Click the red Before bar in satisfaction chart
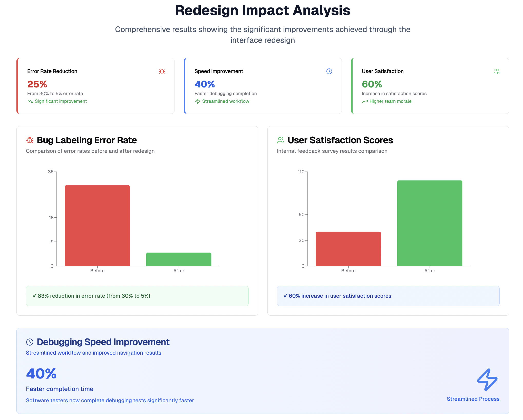Screen dimensions: 523x420 [x=348, y=249]
